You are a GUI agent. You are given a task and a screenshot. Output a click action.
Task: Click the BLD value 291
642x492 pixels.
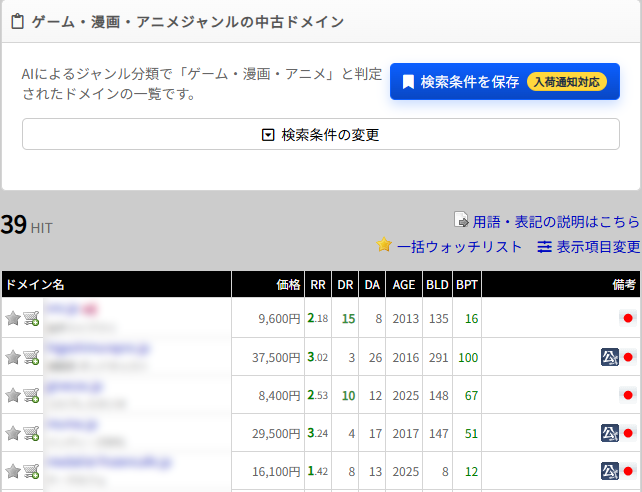point(439,358)
